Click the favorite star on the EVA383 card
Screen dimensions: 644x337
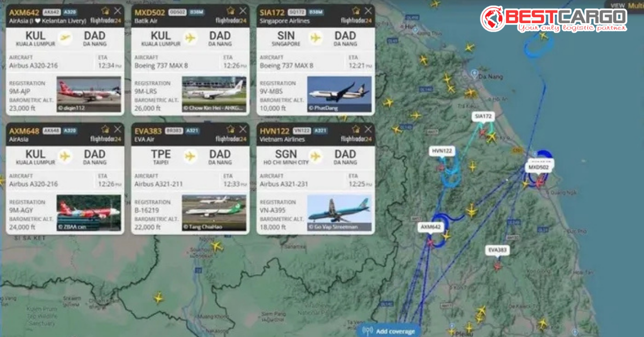click(231, 129)
